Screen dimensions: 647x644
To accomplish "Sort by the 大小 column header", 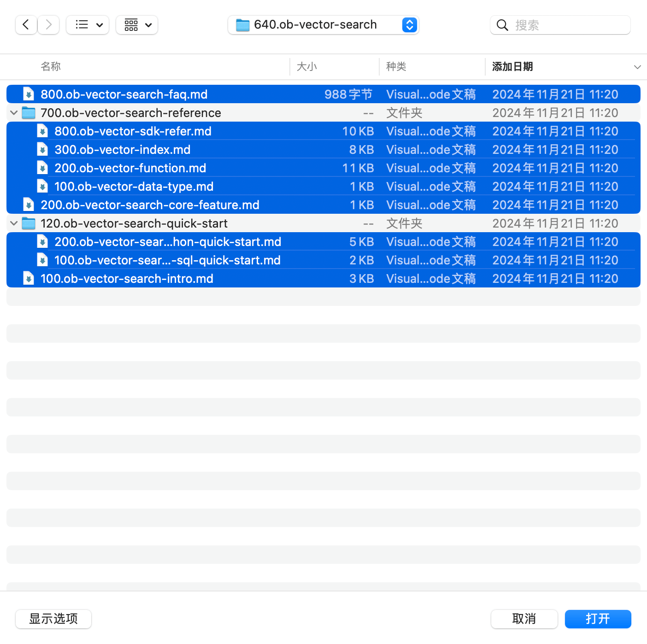I will [307, 67].
